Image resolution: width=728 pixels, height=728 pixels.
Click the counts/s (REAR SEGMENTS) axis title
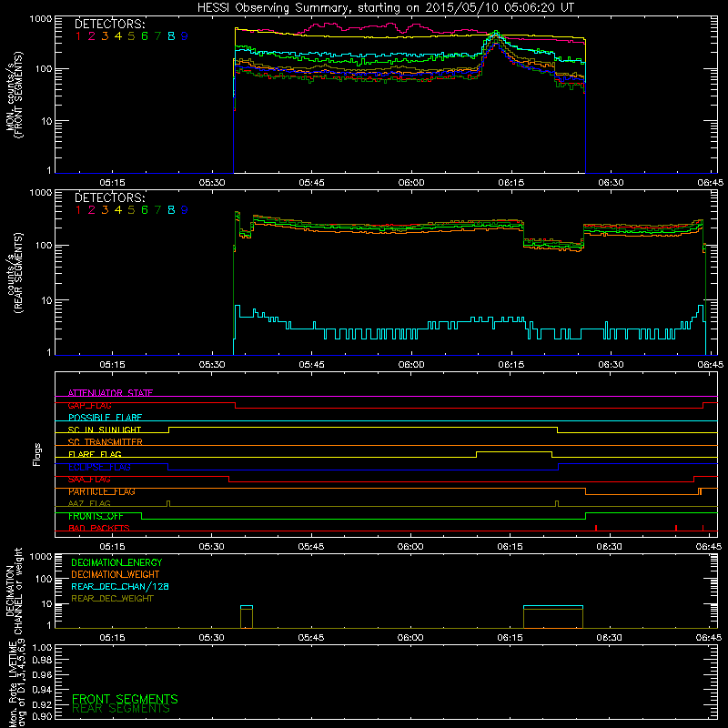(x=14, y=273)
